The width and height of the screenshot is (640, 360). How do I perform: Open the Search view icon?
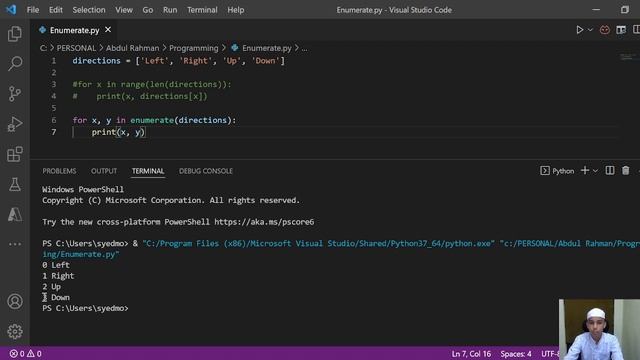pos(15,64)
